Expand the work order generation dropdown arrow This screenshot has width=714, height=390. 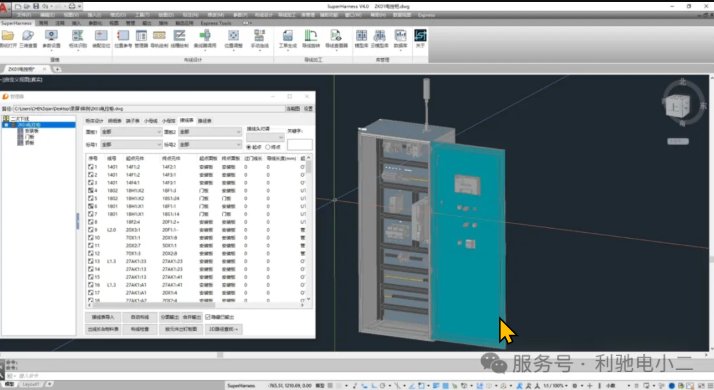coord(288,50)
